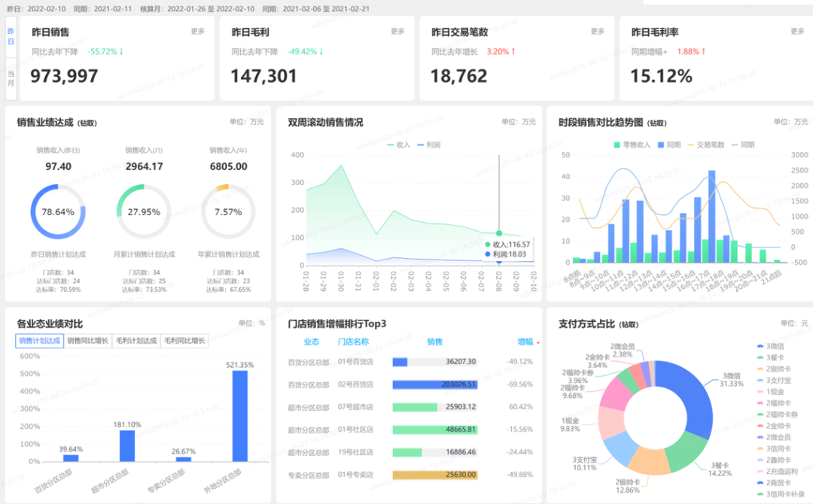The image size is (813, 504).
Task: Switch to the 销售同比增长 tab
Action: [x=87, y=341]
